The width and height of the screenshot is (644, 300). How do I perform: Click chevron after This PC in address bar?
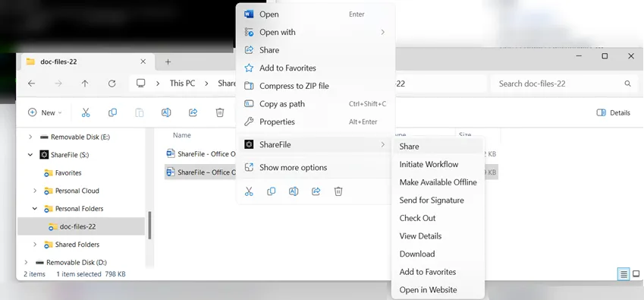(x=206, y=84)
